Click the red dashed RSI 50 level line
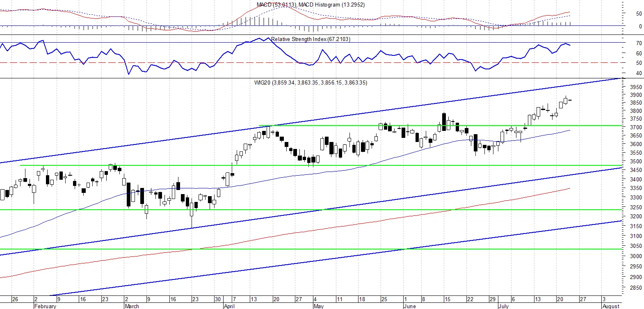644x309 pixels. pos(313,63)
